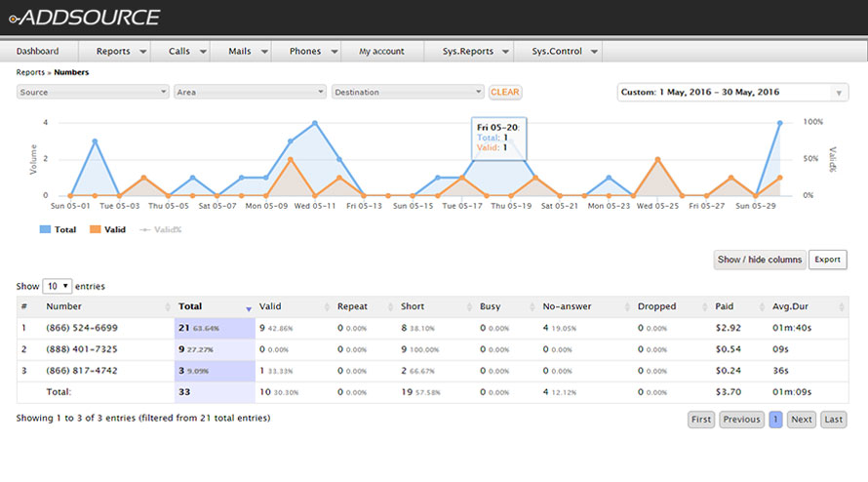Select number (866) 817-4742

82,371
